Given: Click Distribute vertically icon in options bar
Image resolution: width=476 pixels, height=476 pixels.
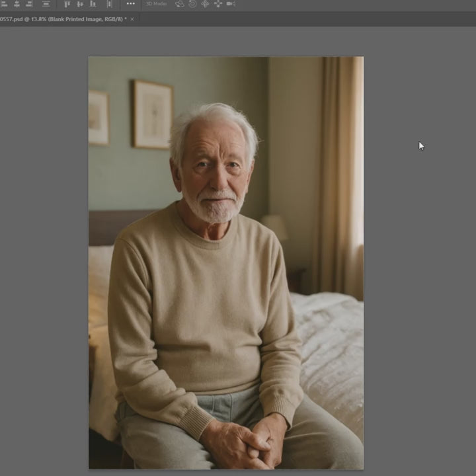Looking at the screenshot, I should (x=46, y=4).
